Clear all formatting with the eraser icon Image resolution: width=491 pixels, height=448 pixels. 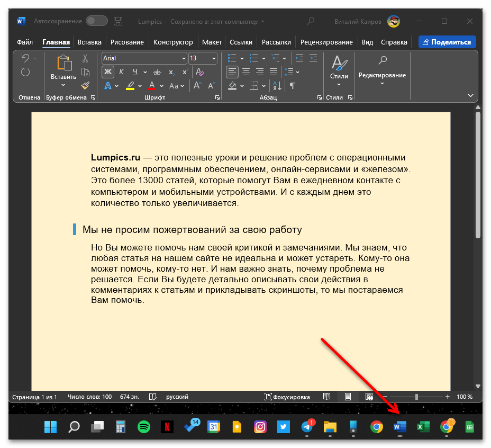point(199,72)
